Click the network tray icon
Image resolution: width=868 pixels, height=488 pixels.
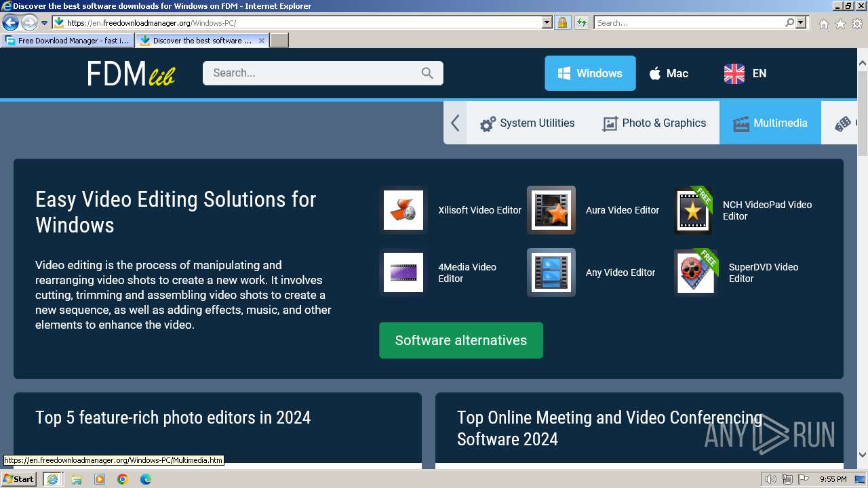click(x=787, y=479)
